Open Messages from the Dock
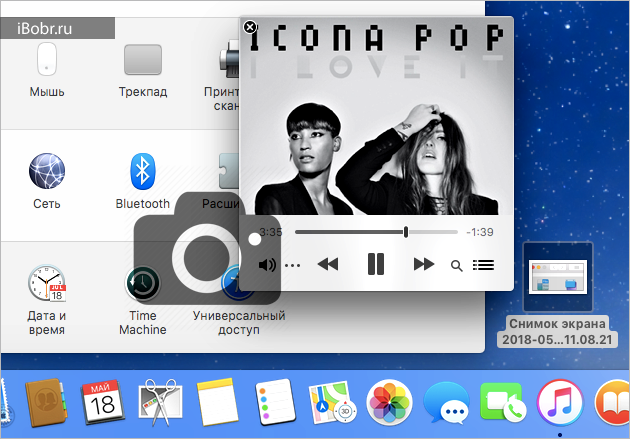630x439 pixels. pyautogui.click(x=447, y=402)
